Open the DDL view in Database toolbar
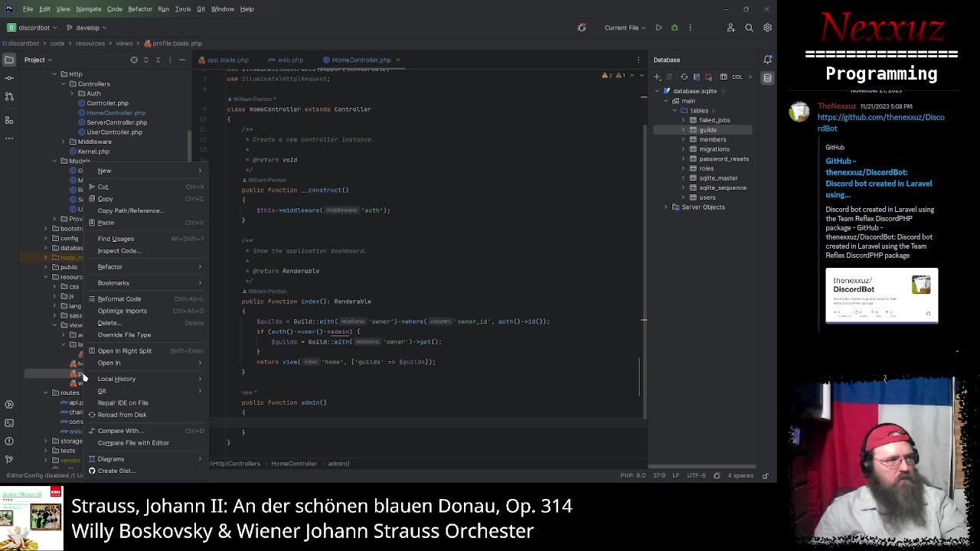This screenshot has height=551, width=980. click(x=737, y=77)
